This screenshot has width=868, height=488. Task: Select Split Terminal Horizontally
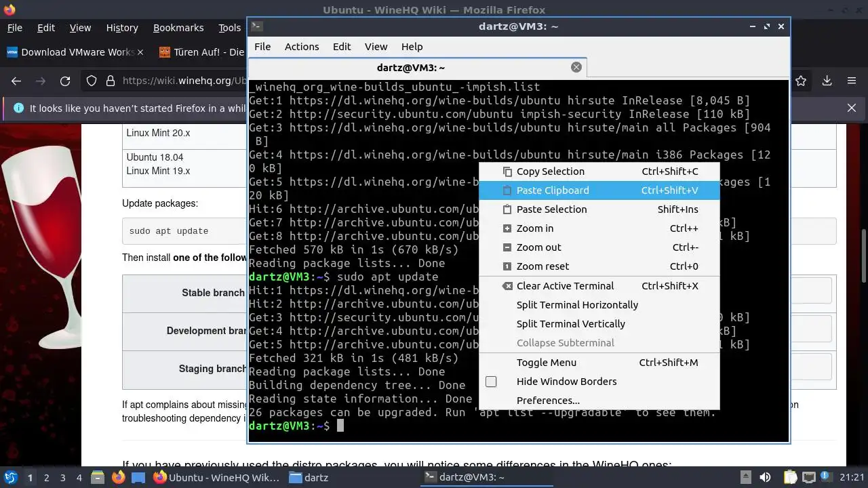(x=599, y=305)
